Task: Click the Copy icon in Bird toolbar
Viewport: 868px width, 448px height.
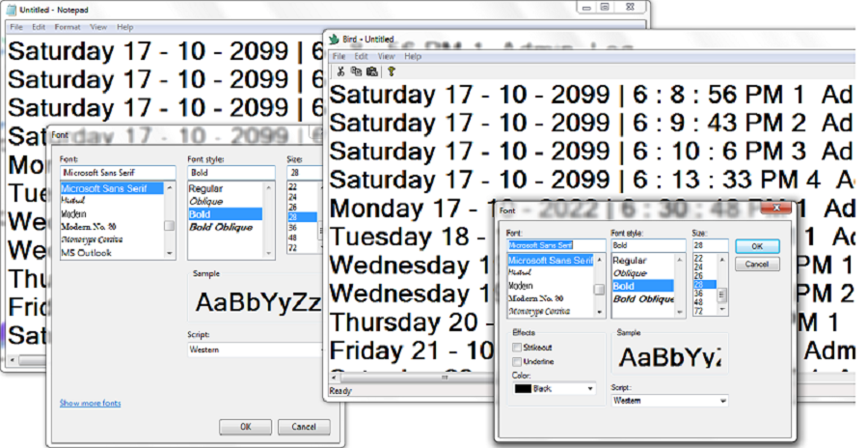Action: 356,71
